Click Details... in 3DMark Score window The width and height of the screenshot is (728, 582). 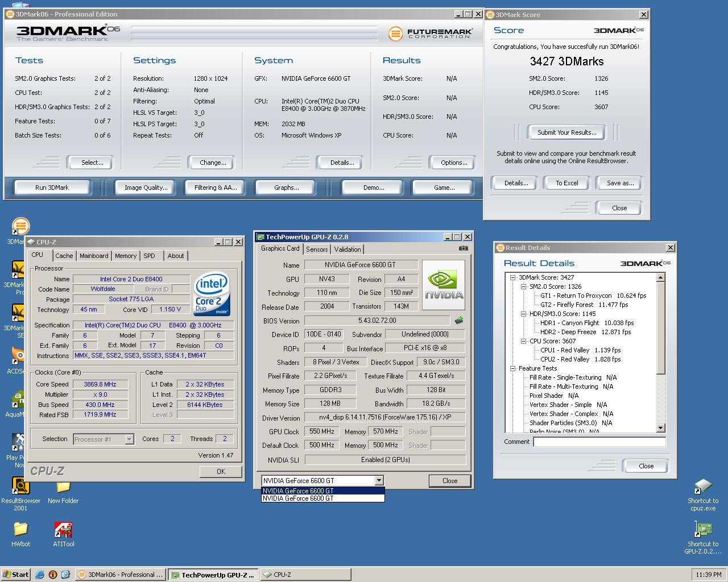[x=516, y=183]
